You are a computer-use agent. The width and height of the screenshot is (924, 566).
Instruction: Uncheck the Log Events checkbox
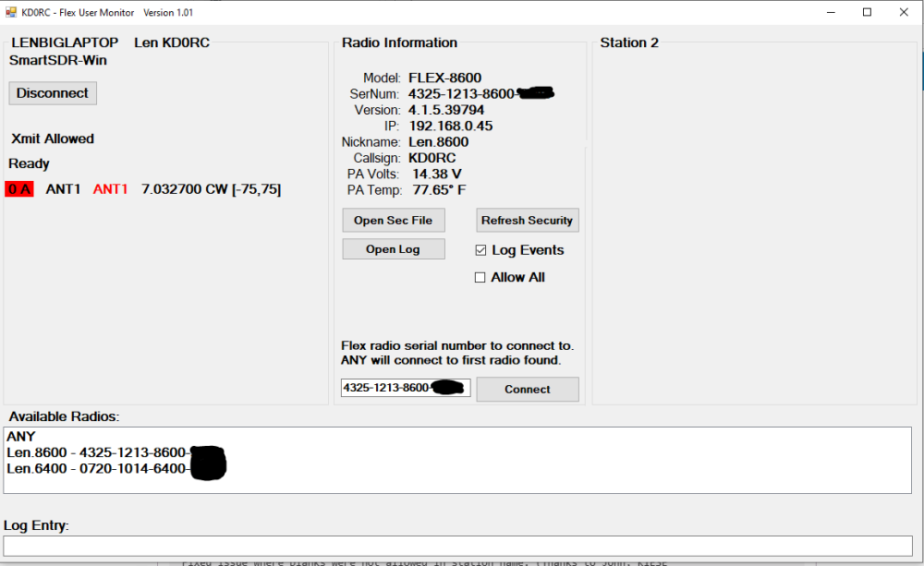coord(480,250)
